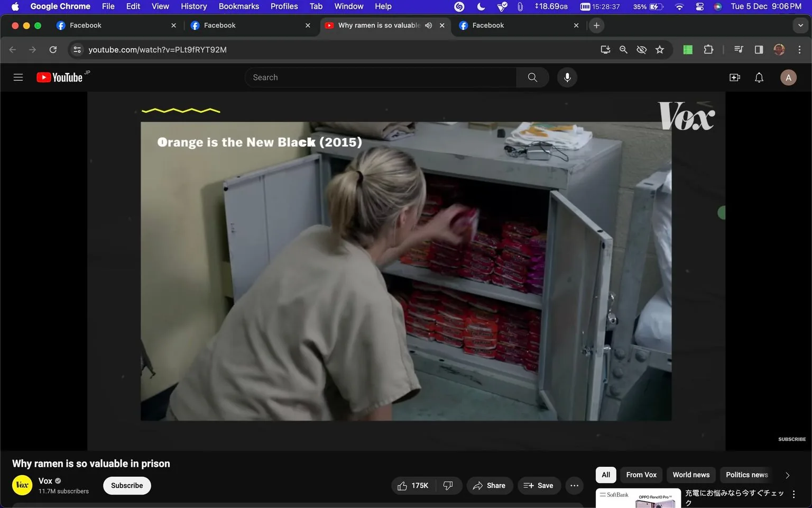Switch to the first Facebook tab
812x508 pixels.
tap(106, 25)
